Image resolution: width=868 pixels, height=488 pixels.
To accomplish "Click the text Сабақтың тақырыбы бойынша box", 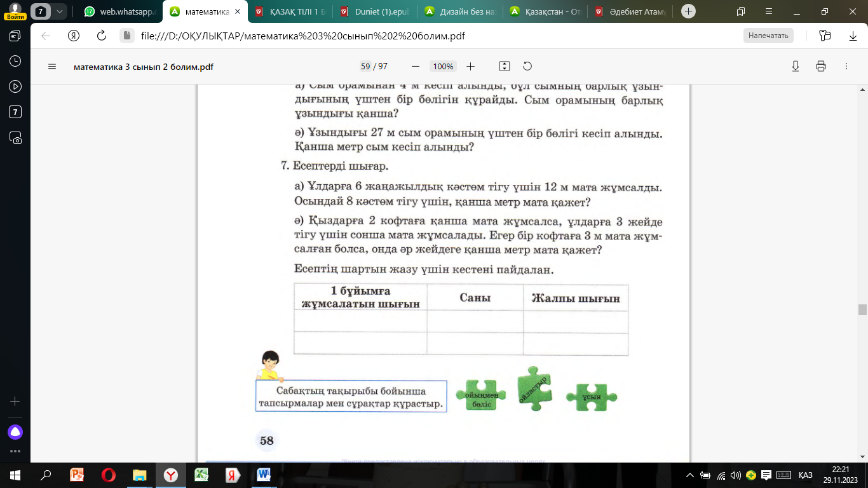I will pos(351,396).
